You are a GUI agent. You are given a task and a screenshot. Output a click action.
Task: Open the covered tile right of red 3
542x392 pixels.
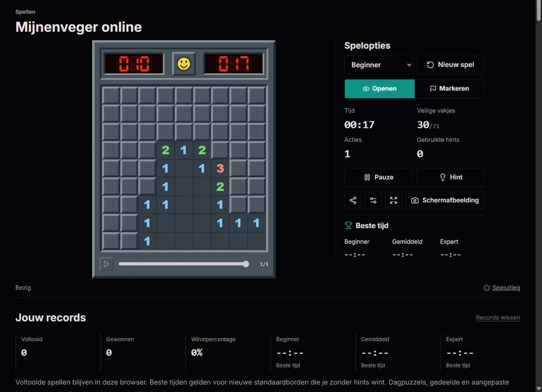click(238, 168)
